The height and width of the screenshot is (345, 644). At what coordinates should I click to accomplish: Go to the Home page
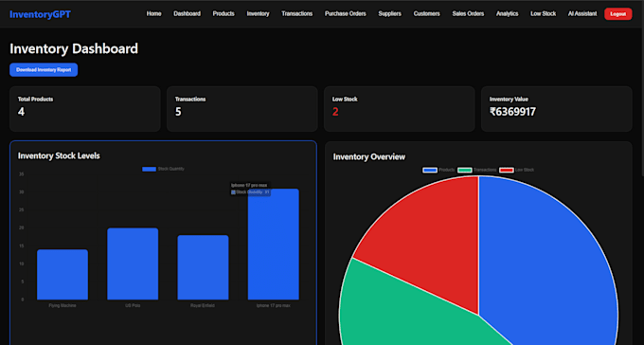tap(154, 13)
